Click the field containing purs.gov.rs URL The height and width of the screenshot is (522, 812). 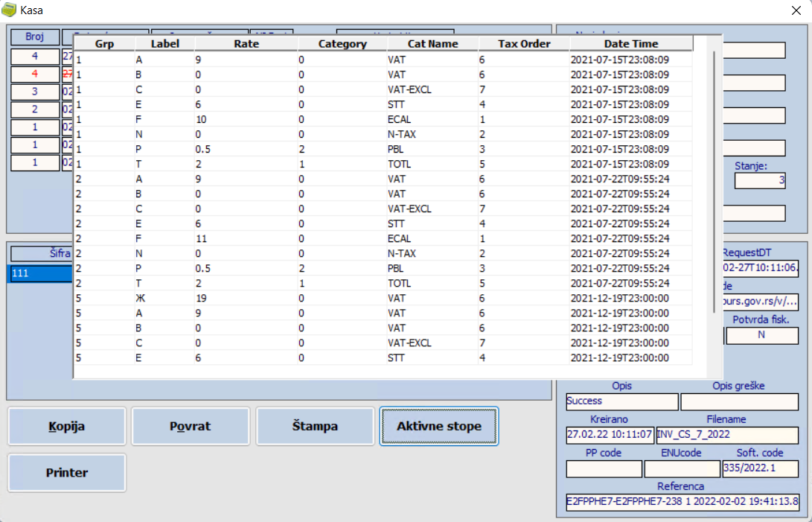click(x=761, y=301)
